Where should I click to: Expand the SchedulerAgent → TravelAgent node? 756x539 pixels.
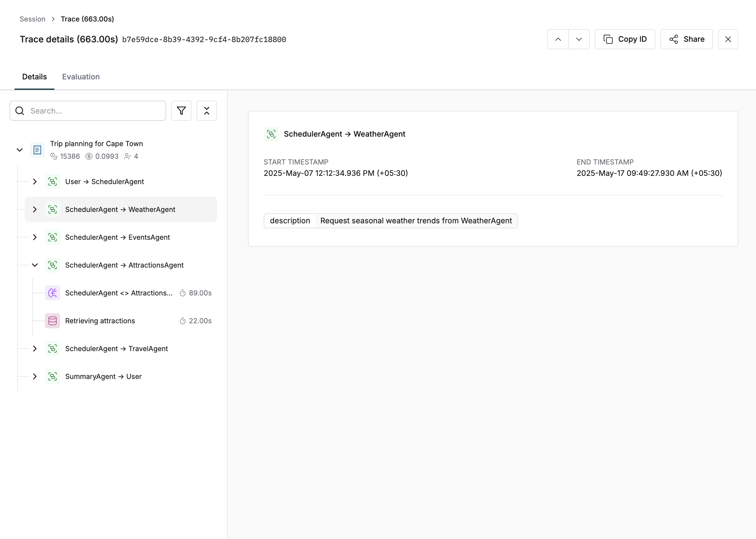pyautogui.click(x=35, y=349)
